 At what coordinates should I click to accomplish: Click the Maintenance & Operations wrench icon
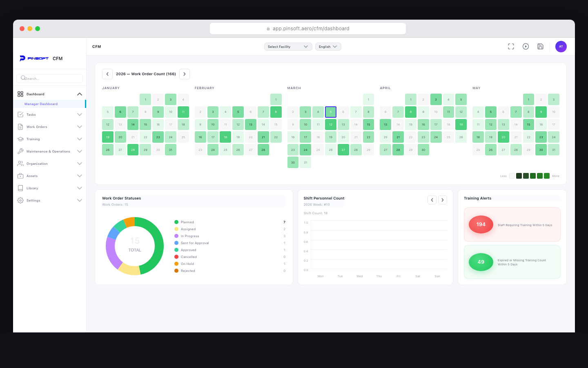20,151
